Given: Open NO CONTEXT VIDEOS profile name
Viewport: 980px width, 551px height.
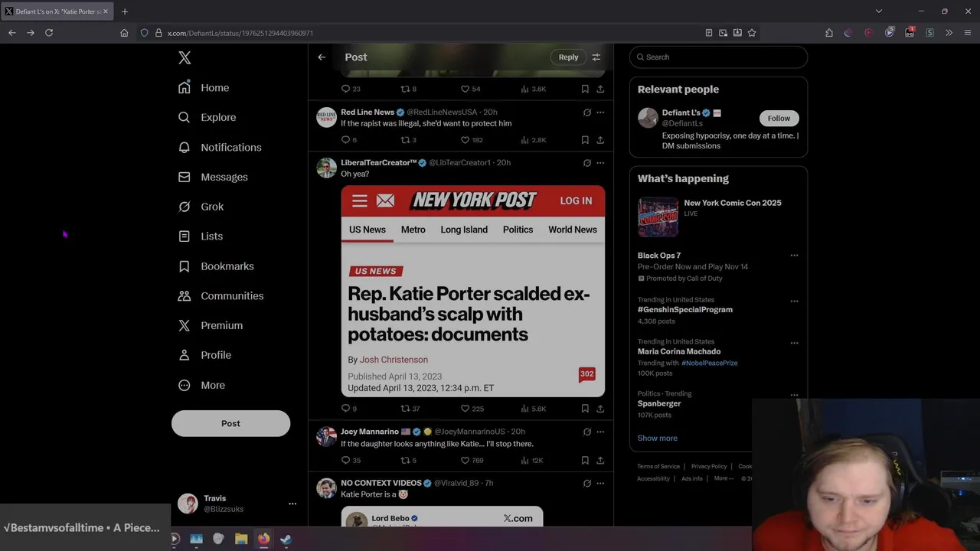Looking at the screenshot, I should 381,484.
